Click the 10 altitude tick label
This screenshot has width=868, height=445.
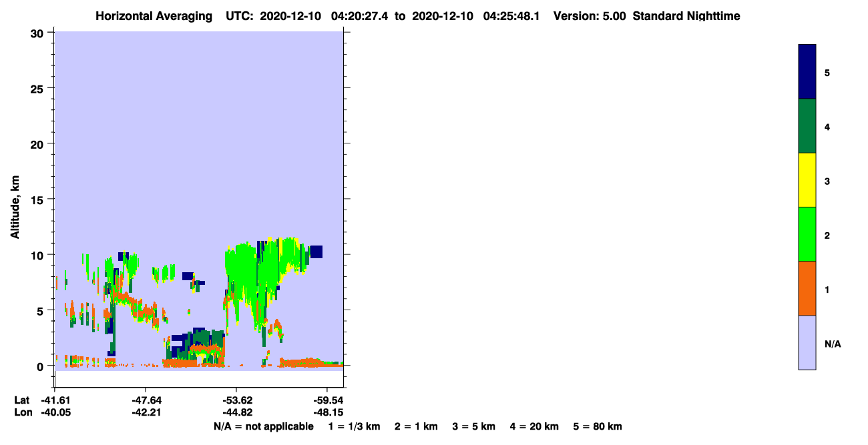tap(39, 255)
